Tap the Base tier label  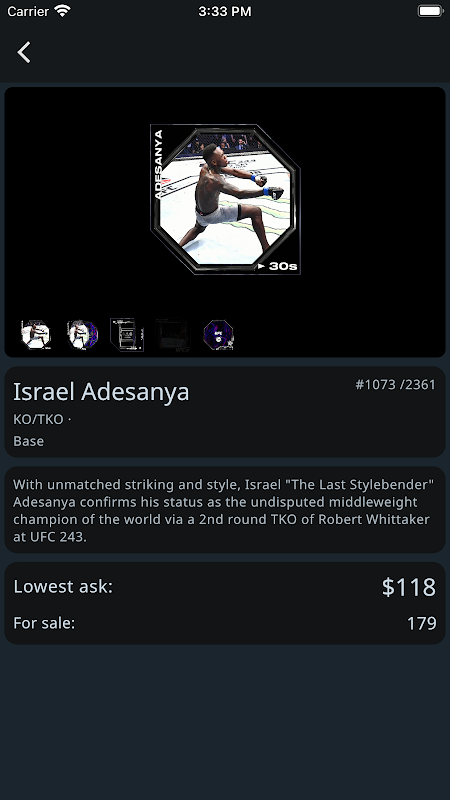(29, 441)
